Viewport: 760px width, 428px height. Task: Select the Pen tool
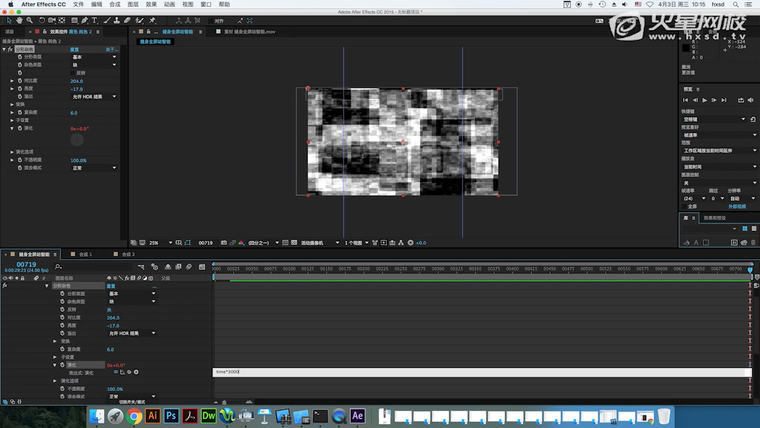(86, 20)
